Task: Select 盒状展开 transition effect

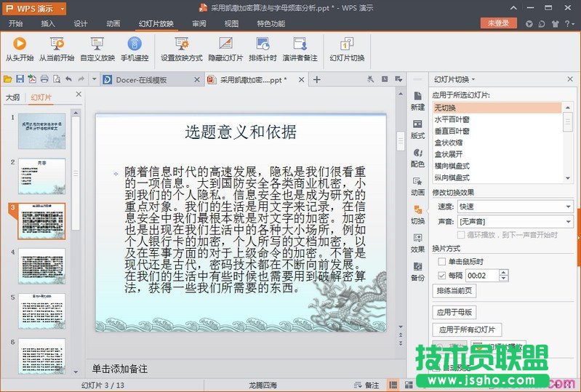Action: click(497, 154)
